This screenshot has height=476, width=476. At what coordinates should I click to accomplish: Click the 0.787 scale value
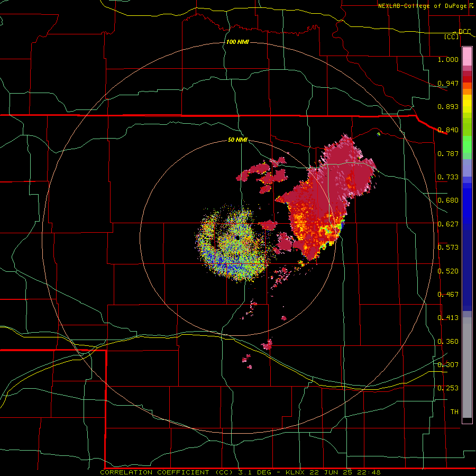448,153
